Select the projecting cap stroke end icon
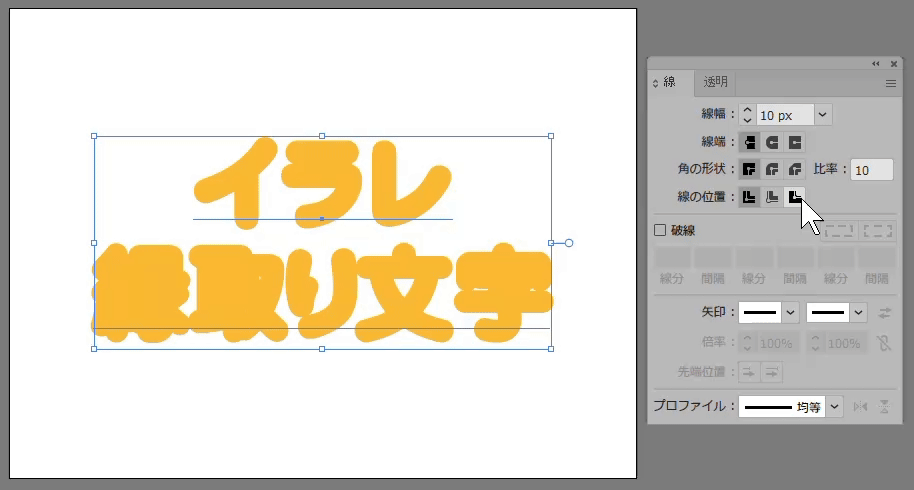The width and height of the screenshot is (914, 490). pos(795,142)
